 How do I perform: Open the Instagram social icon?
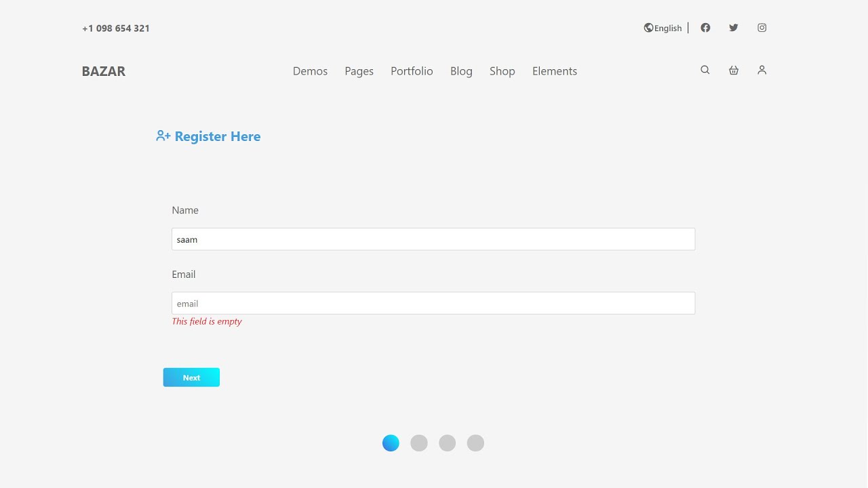[762, 28]
